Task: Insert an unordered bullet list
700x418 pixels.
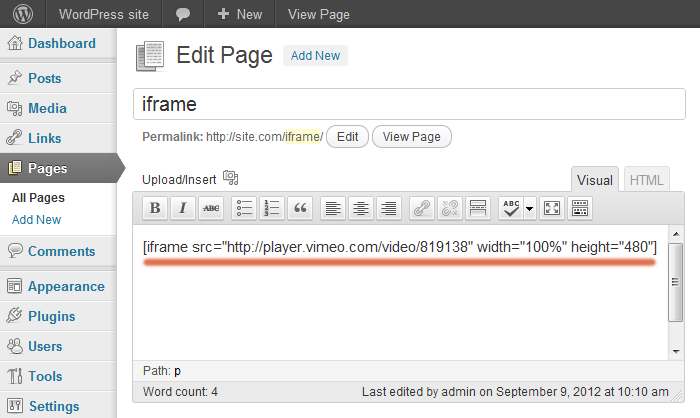Action: coord(244,208)
